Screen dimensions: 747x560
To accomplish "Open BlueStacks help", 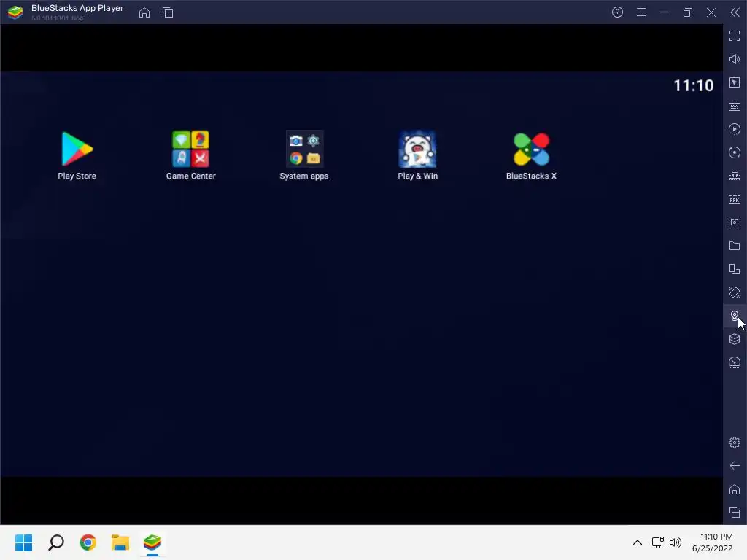I will point(617,12).
